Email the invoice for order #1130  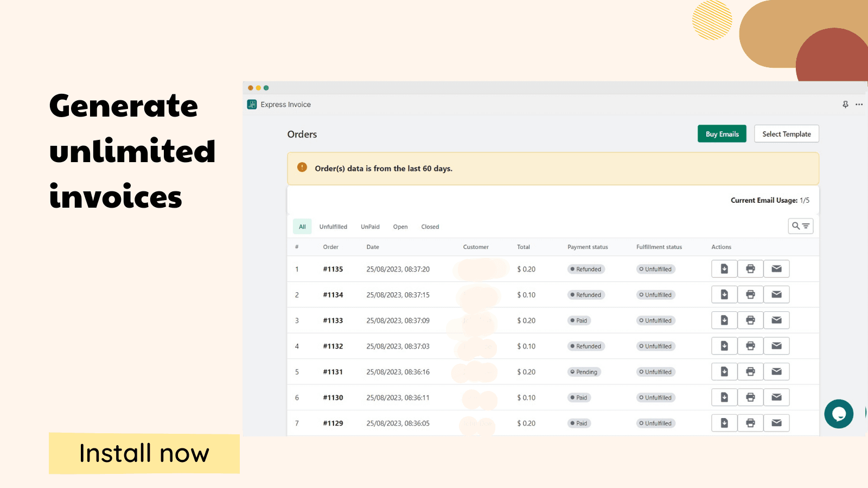[x=776, y=397]
